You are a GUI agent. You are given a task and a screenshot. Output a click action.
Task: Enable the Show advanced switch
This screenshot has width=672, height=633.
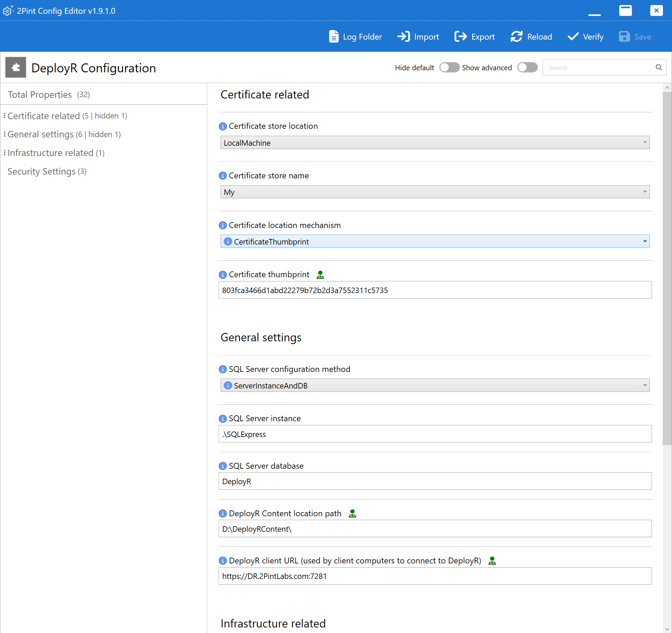(x=527, y=68)
